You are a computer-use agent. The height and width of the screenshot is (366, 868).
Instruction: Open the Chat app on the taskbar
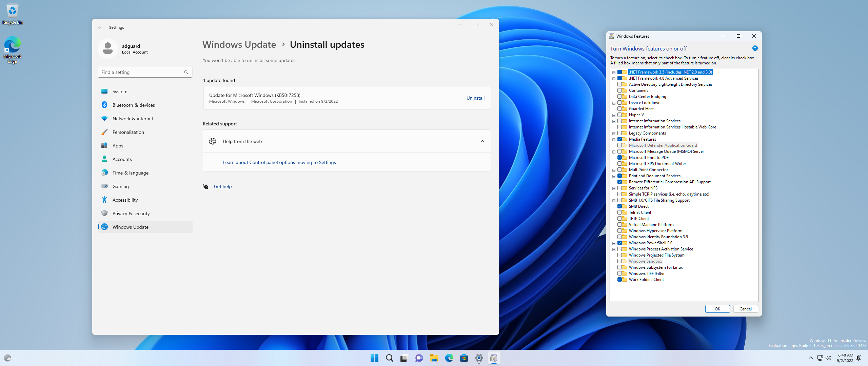pyautogui.click(x=419, y=358)
